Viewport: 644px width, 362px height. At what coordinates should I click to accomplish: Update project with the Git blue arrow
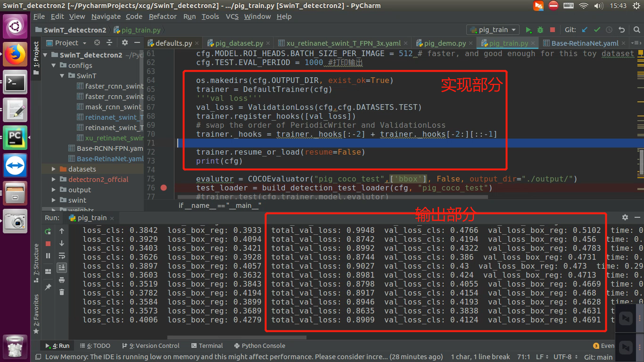(x=585, y=30)
